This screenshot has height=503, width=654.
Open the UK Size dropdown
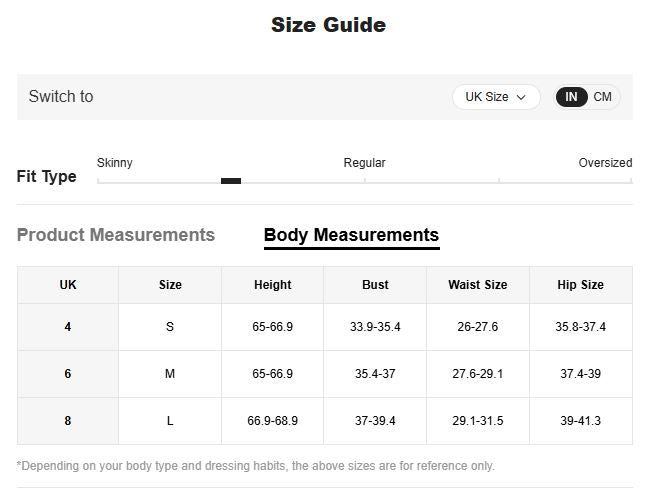[495, 97]
